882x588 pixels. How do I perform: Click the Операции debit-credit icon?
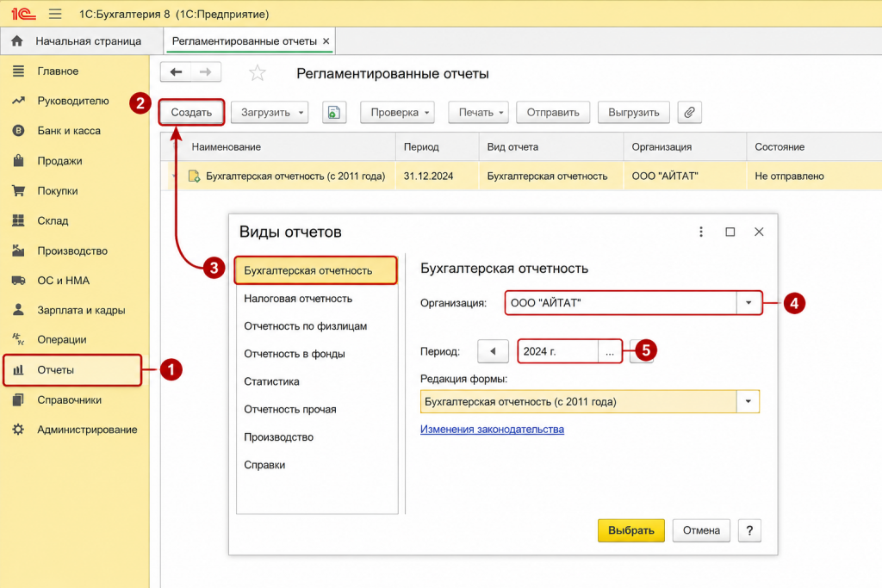19,339
